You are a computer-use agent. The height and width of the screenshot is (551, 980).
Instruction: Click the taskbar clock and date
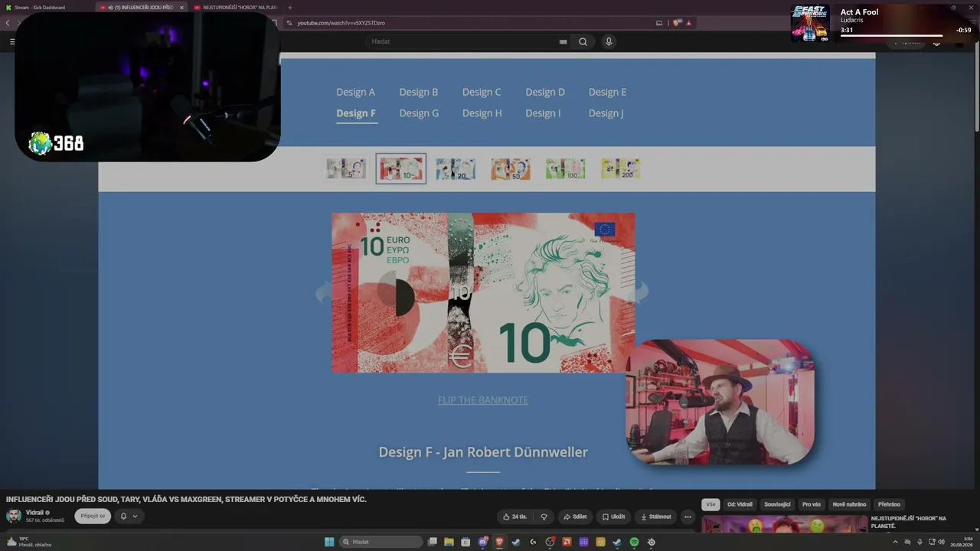click(x=962, y=542)
